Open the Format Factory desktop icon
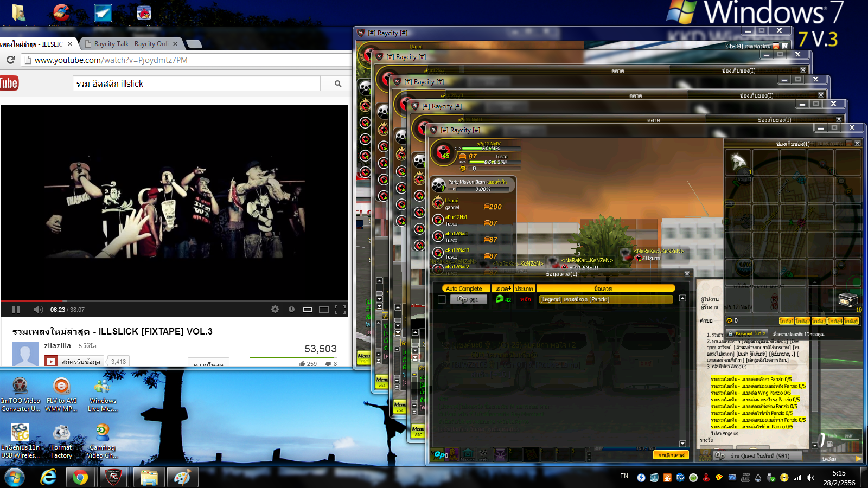This screenshot has width=868, height=488. point(61,442)
